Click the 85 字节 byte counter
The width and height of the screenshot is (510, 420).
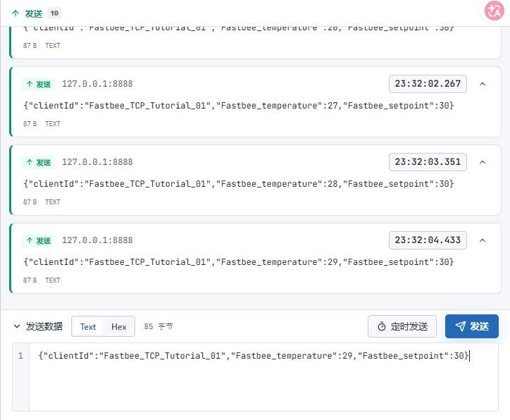158,326
